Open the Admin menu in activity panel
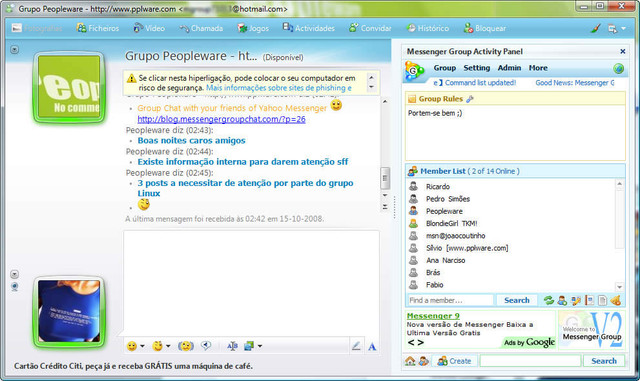Screen dimensions: 640x381 509,68
